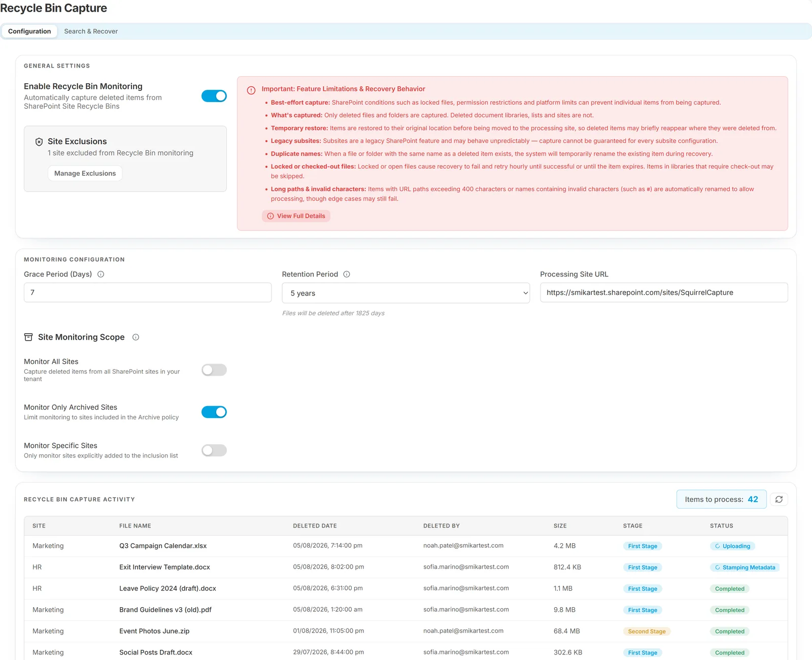Click the FILE NAME column header
This screenshot has width=812, height=660.
click(x=135, y=526)
